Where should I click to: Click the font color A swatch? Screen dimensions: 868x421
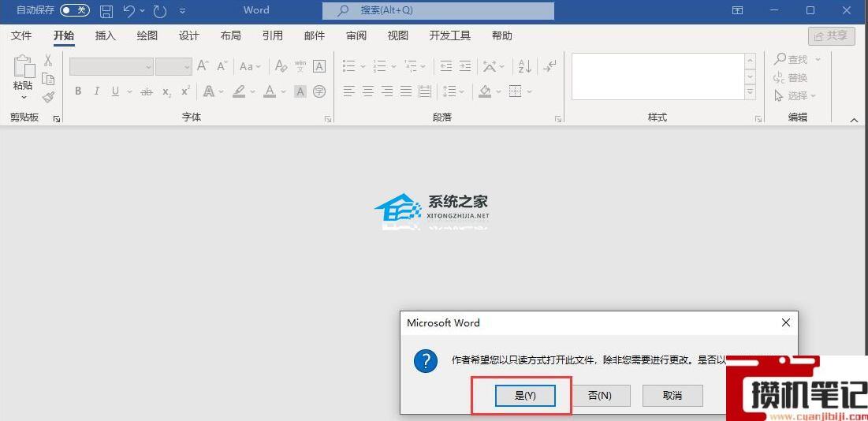pos(270,91)
